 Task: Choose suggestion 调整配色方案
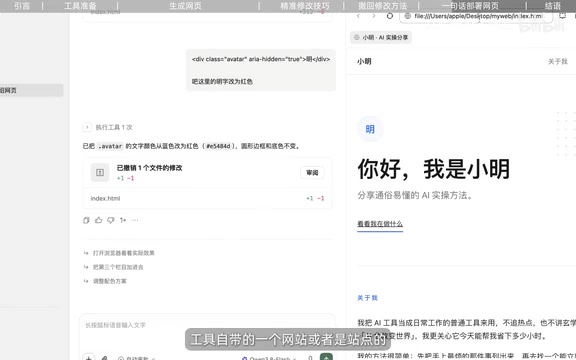(x=109, y=281)
